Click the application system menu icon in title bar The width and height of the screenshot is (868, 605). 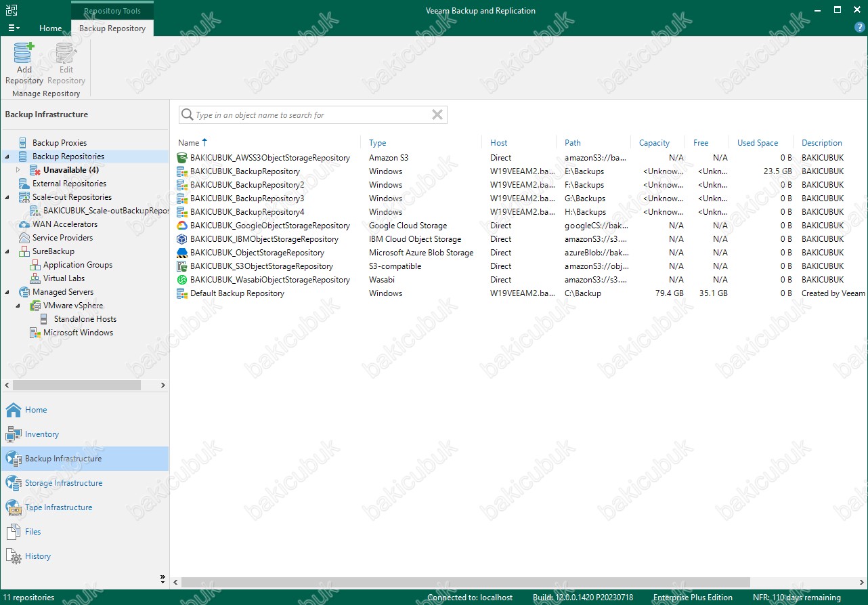(x=11, y=10)
